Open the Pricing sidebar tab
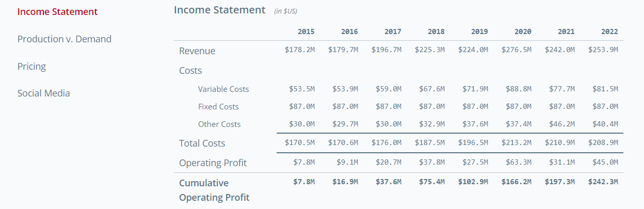 click(31, 67)
